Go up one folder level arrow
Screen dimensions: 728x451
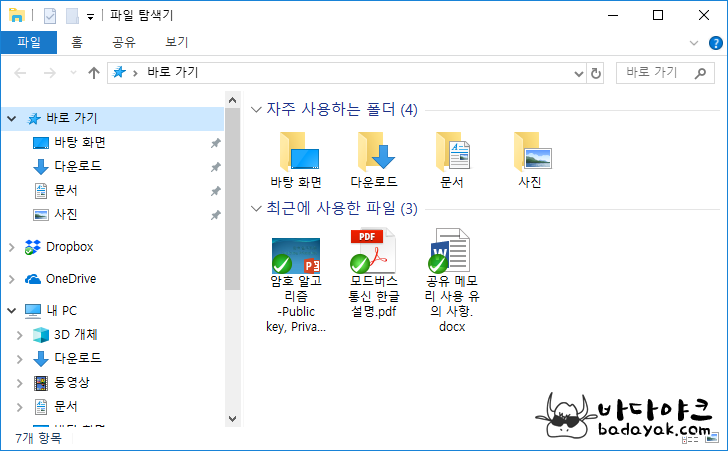click(94, 73)
